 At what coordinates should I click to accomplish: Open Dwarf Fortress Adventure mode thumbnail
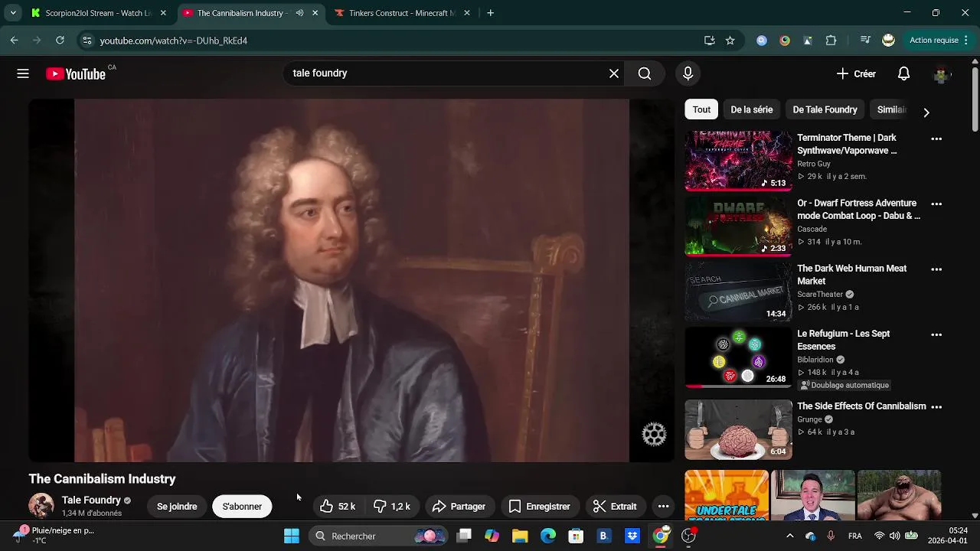pyautogui.click(x=738, y=227)
